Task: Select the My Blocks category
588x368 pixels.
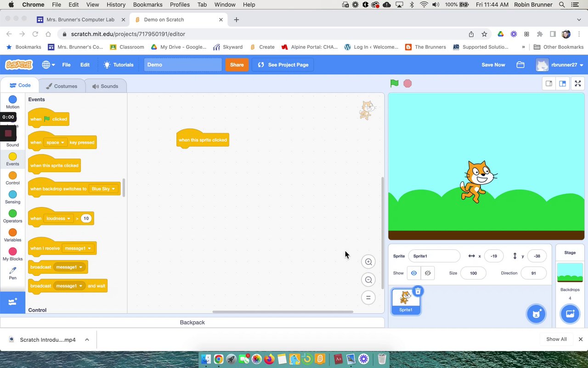Action: [12, 254]
